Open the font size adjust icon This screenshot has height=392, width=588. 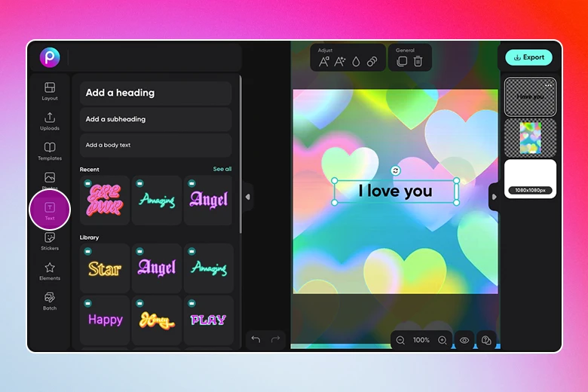(324, 62)
